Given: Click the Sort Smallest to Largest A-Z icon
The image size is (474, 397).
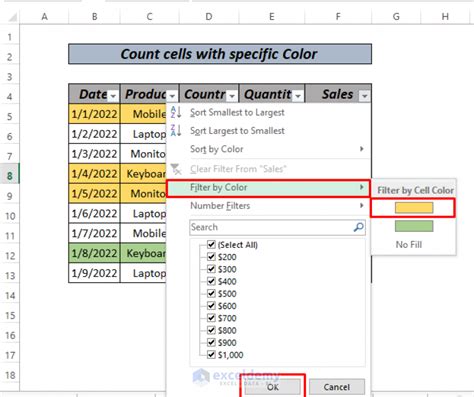Looking at the screenshot, I should click(x=176, y=112).
